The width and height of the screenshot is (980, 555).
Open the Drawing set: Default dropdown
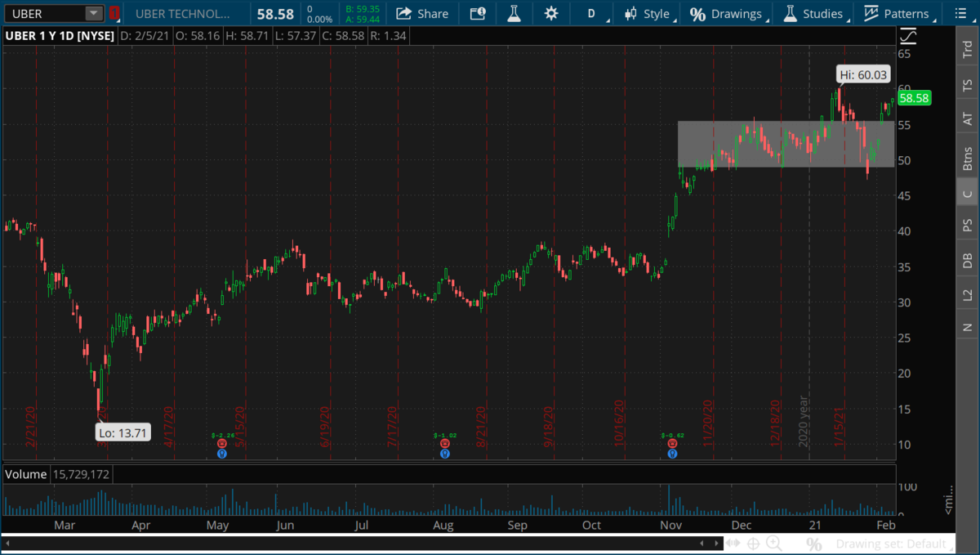click(x=894, y=544)
